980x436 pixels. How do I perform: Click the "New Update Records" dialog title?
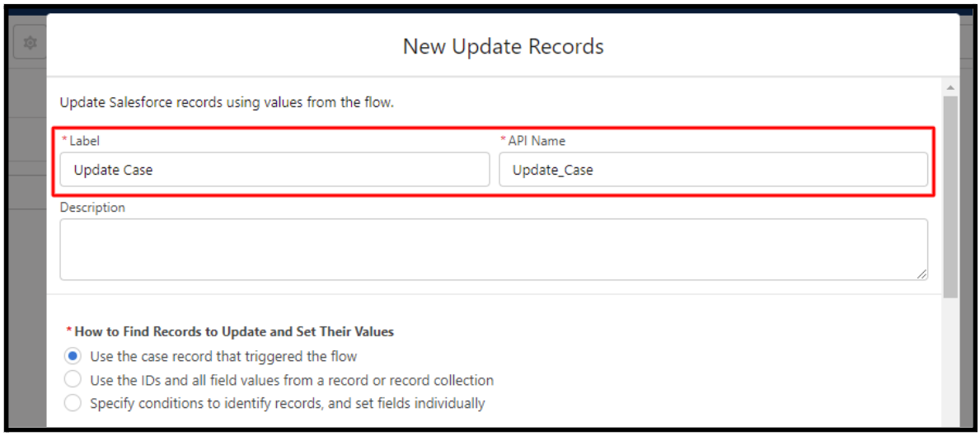pyautogui.click(x=503, y=46)
